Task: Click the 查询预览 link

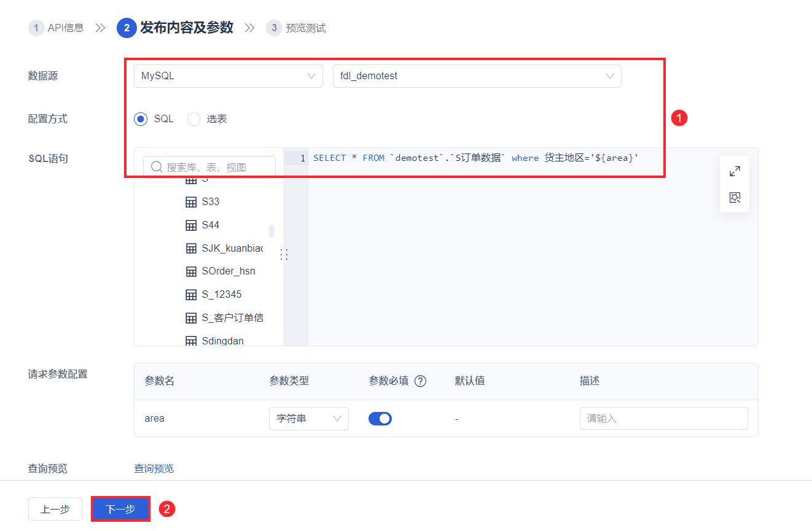Action: point(154,468)
